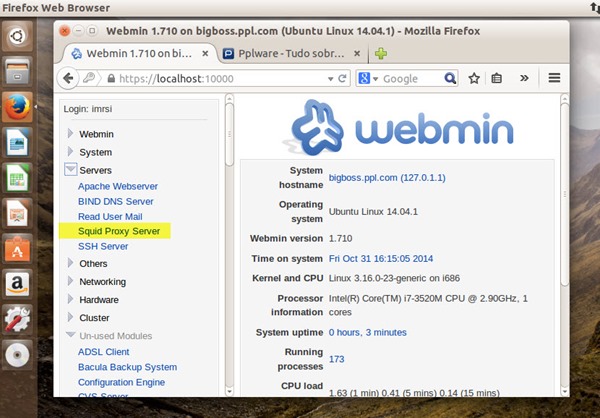600x418 pixels.
Task: Bookmark this page with star icon
Action: (474, 78)
